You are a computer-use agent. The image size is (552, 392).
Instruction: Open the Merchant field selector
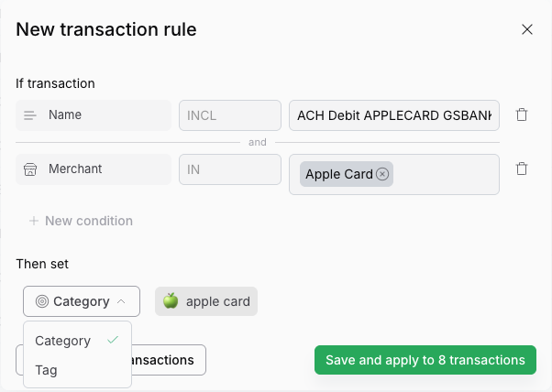[94, 169]
